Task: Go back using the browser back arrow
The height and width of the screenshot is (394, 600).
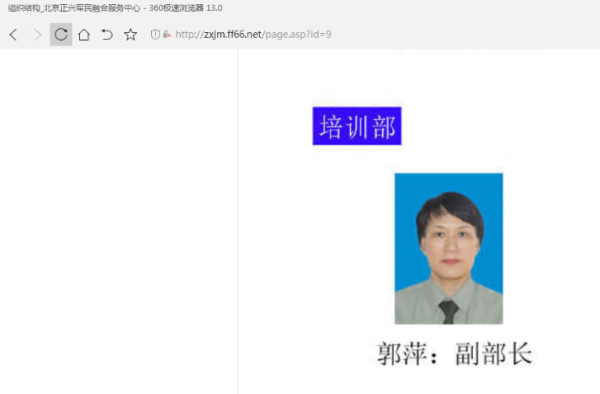Action: [13, 34]
